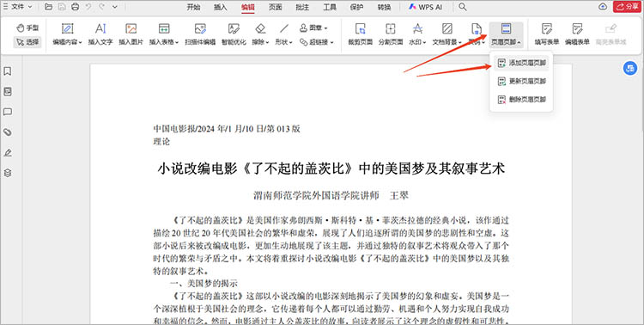This screenshot has width=644, height=325.
Task: Open the 批注 tab
Action: 302,7
